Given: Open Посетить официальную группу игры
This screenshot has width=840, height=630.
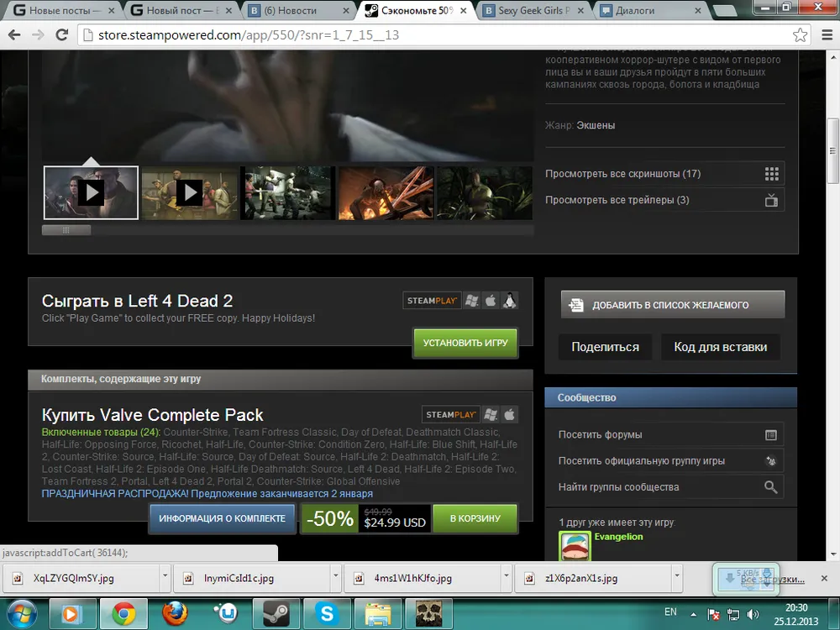Looking at the screenshot, I should (670, 460).
